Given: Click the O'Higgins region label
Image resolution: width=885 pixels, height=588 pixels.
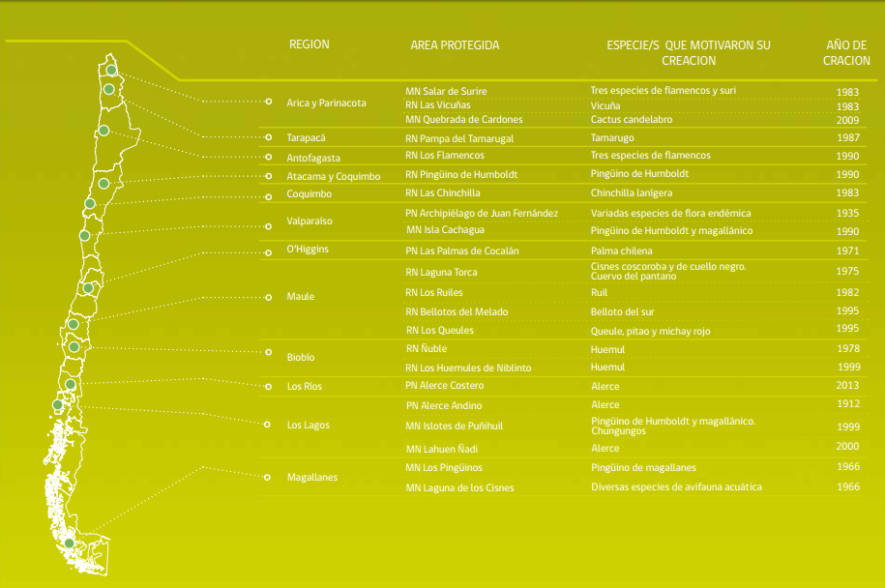Looking at the screenshot, I should click(308, 249).
